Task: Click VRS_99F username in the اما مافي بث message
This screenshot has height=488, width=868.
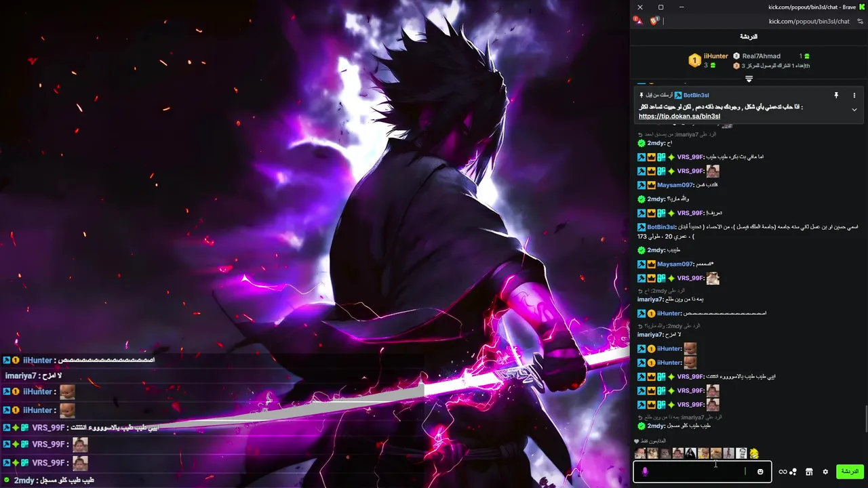Action: coord(691,157)
